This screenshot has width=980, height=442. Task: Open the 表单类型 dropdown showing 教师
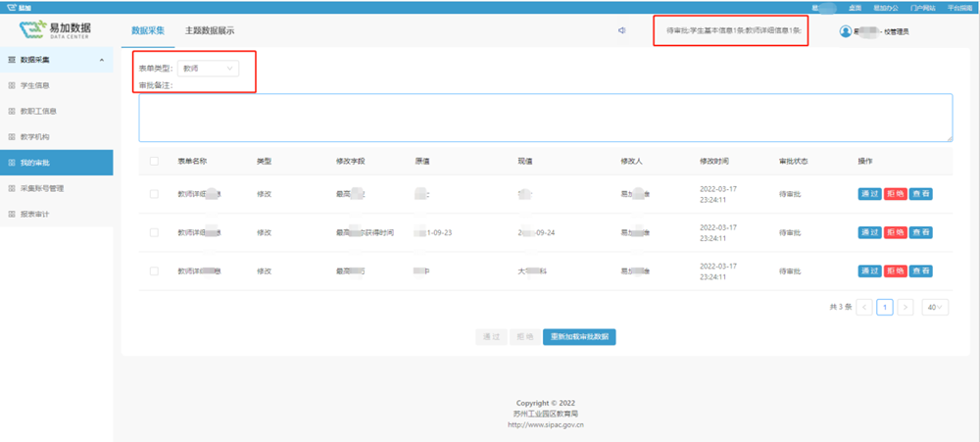click(x=208, y=69)
